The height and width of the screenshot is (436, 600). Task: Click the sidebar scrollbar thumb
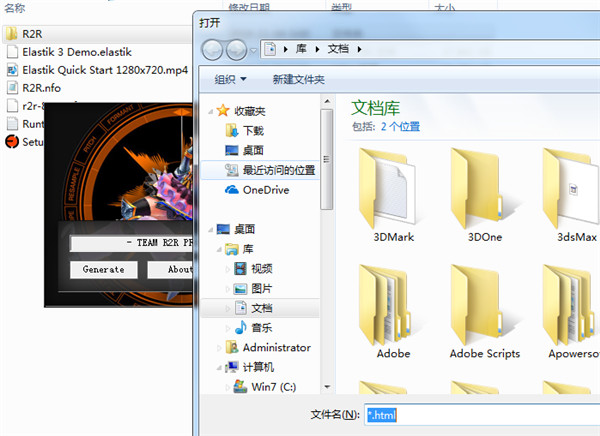pos(327,159)
